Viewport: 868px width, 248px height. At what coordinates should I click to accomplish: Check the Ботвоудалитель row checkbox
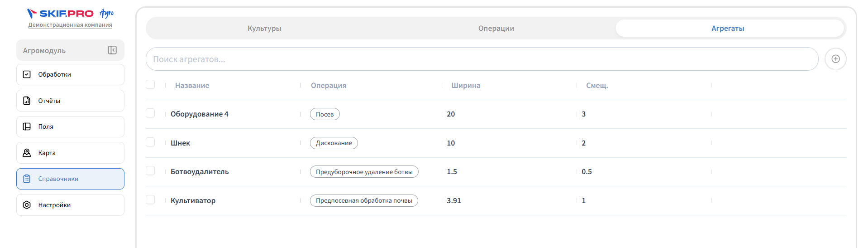click(150, 170)
